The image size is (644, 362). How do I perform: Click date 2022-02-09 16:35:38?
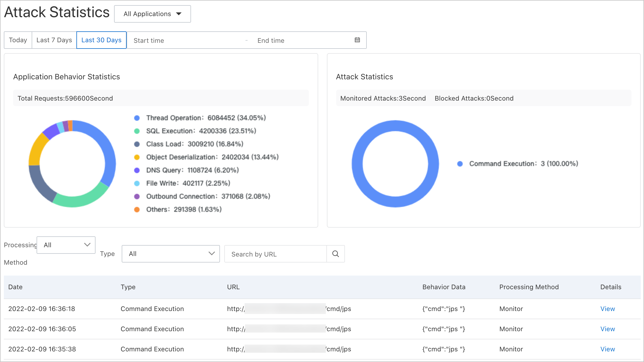42,349
